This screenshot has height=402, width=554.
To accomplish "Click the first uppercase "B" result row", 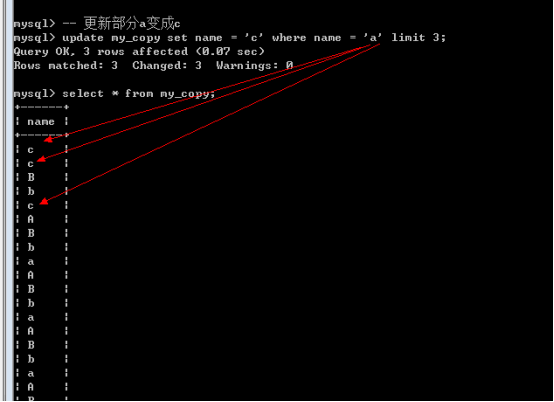I will (x=31, y=177).
